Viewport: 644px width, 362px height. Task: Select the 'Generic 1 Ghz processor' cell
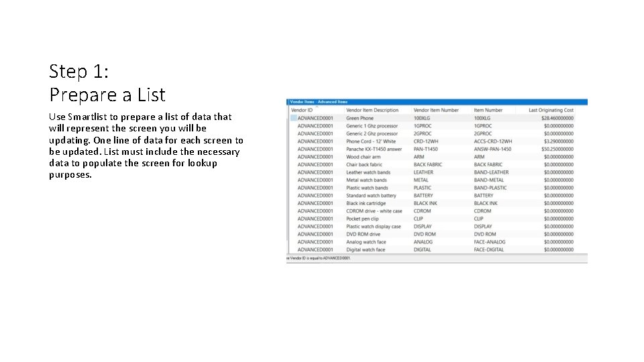click(x=372, y=126)
